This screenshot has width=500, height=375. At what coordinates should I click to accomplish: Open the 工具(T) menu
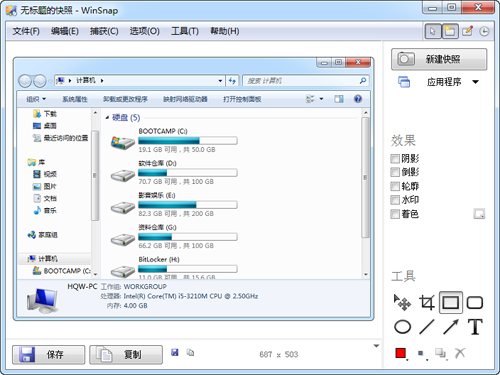(x=185, y=31)
